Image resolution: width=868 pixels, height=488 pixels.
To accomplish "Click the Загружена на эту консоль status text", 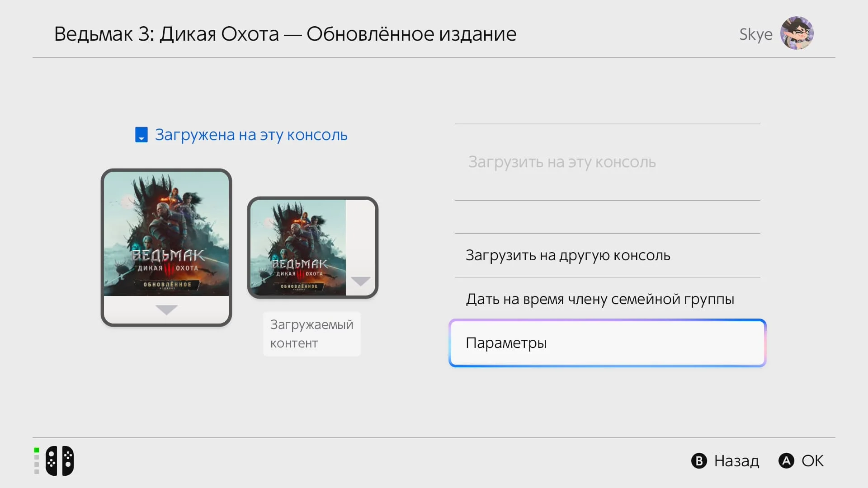I will click(251, 135).
